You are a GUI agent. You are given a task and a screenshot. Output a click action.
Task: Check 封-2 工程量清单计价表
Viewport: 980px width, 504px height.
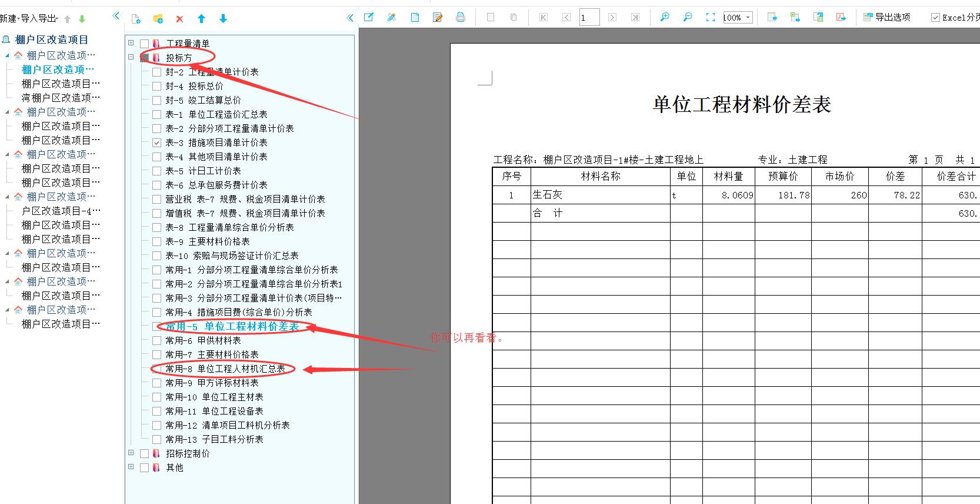(156, 72)
